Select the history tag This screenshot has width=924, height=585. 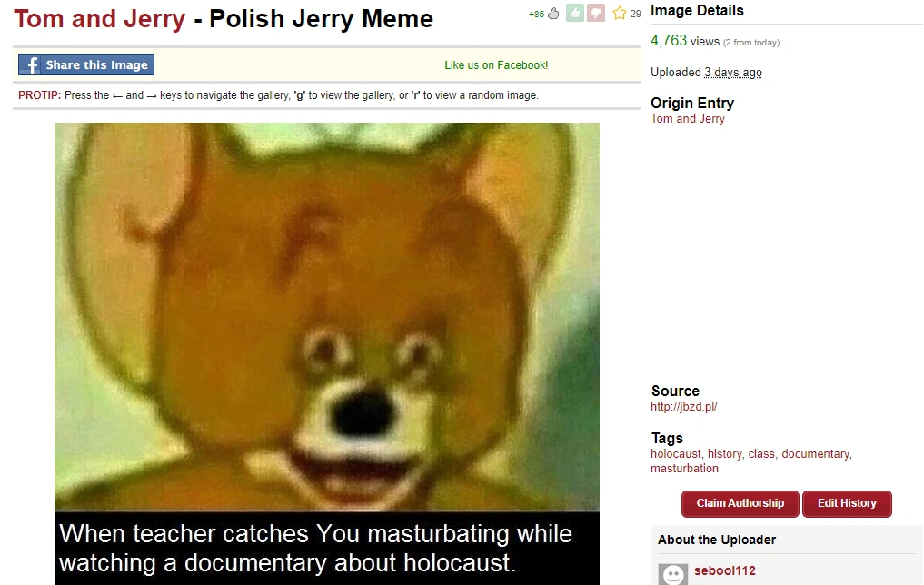click(724, 453)
